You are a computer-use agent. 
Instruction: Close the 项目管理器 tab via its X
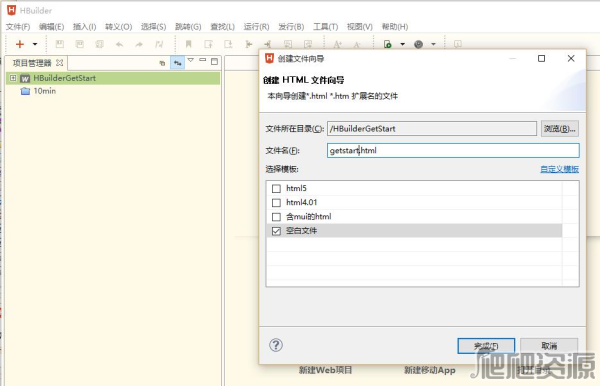pos(59,62)
